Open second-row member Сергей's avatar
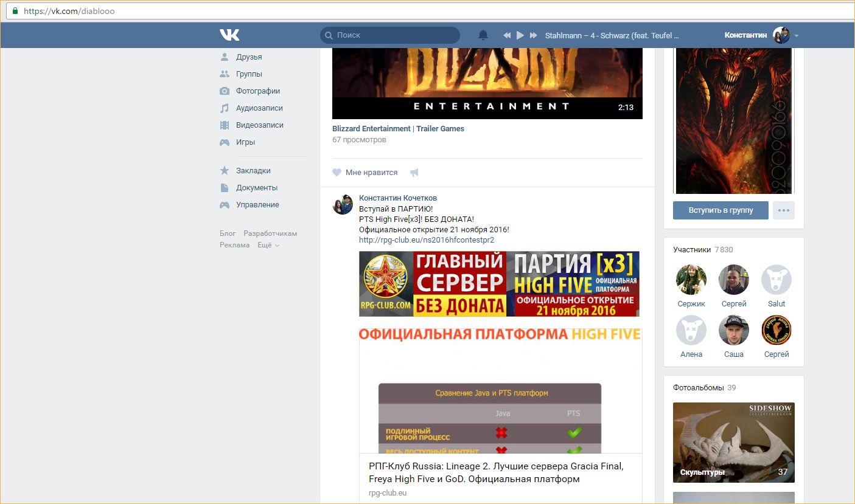The width and height of the screenshot is (855, 504). (776, 330)
